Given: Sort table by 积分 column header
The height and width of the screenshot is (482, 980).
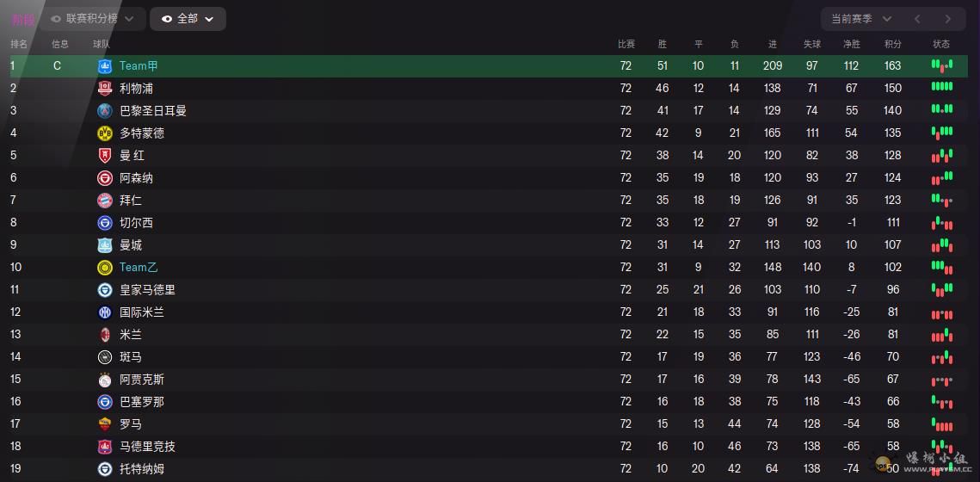Looking at the screenshot, I should tap(892, 44).
